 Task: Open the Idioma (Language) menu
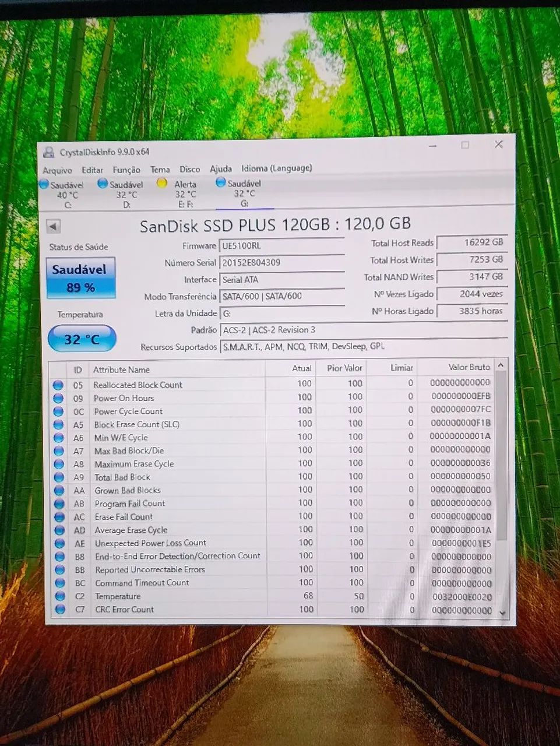coord(277,168)
